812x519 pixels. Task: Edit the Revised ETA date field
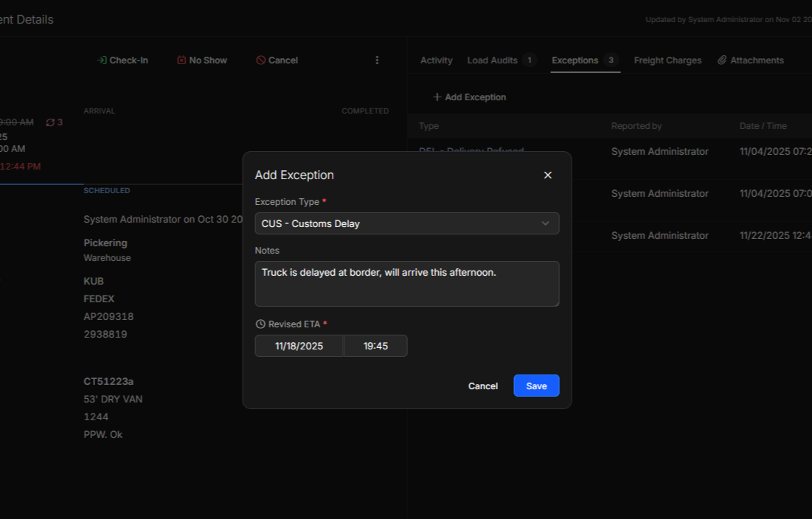[299, 346]
